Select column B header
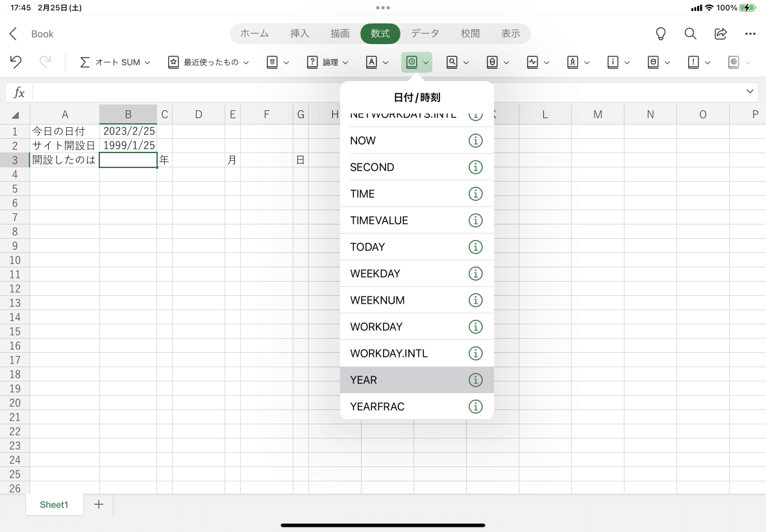This screenshot has width=766, height=532. click(128, 114)
